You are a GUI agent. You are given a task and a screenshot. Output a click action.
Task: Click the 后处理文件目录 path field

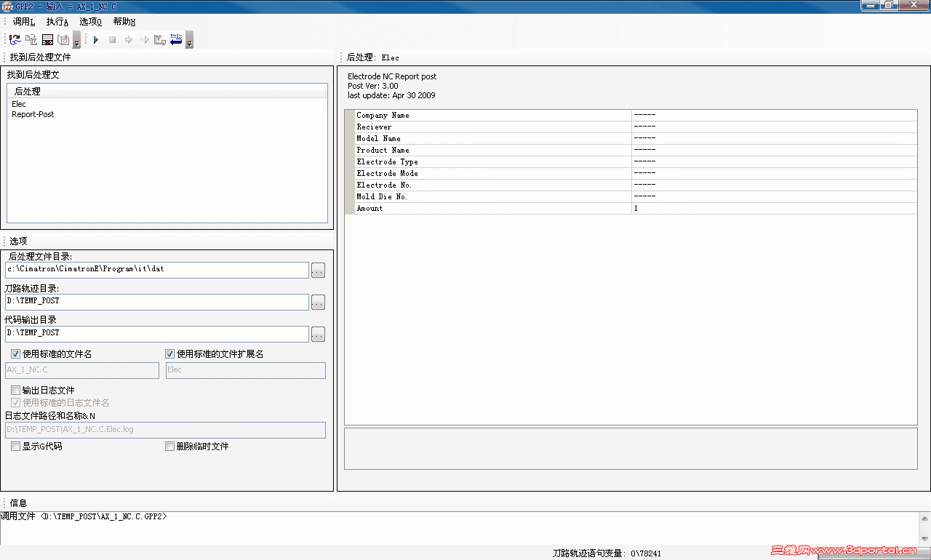[157, 269]
